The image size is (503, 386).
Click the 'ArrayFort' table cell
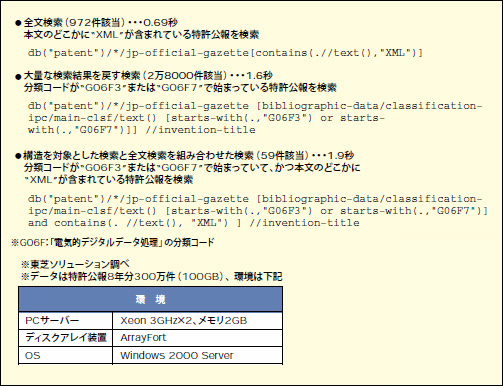[x=198, y=338]
